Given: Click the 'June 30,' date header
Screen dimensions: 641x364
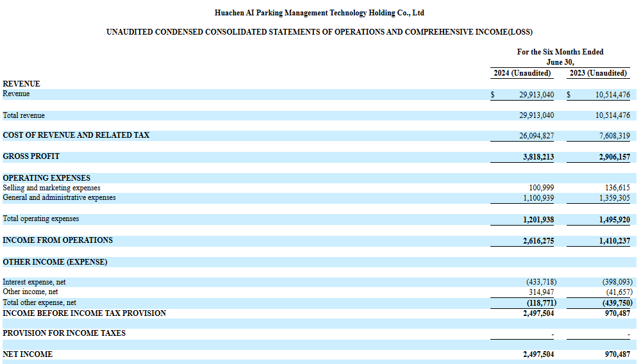Looking at the screenshot, I should point(560,62).
